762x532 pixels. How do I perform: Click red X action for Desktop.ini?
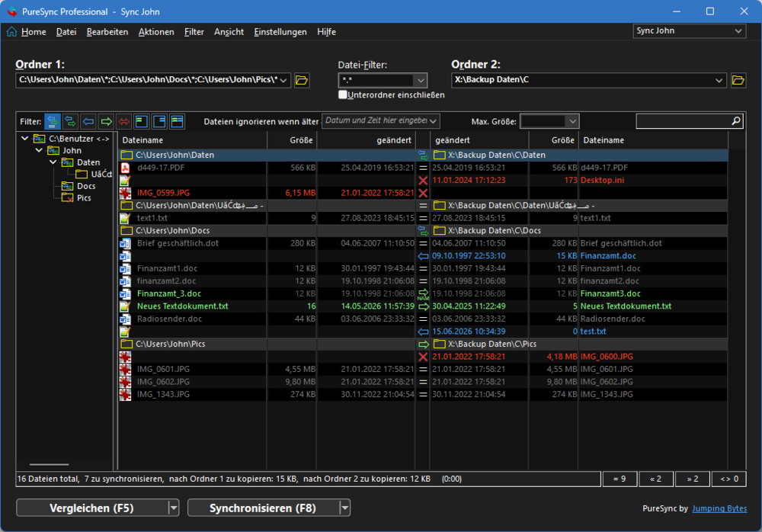click(x=423, y=181)
